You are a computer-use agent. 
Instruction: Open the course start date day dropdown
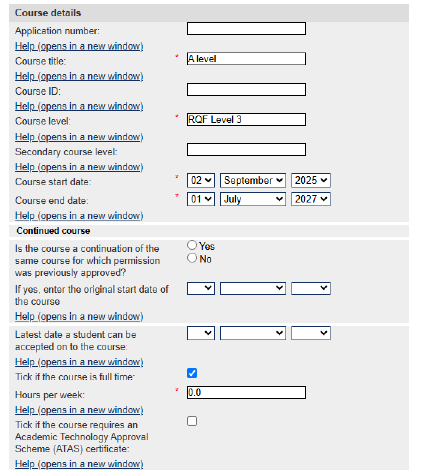point(201,180)
